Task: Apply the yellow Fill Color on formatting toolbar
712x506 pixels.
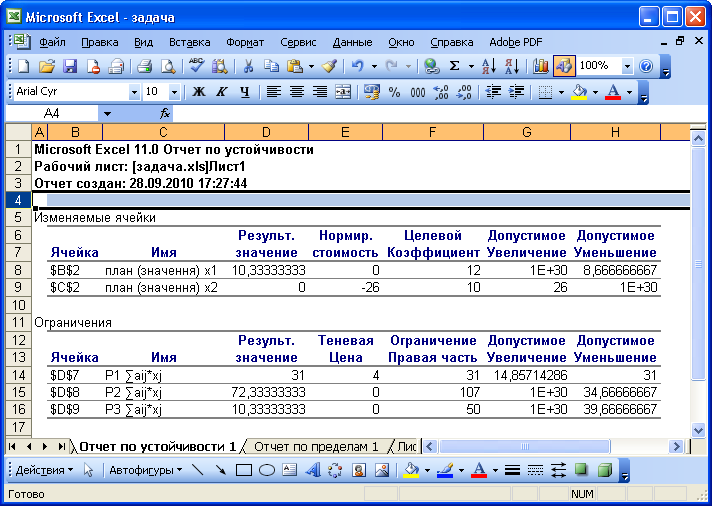Action: tap(579, 92)
